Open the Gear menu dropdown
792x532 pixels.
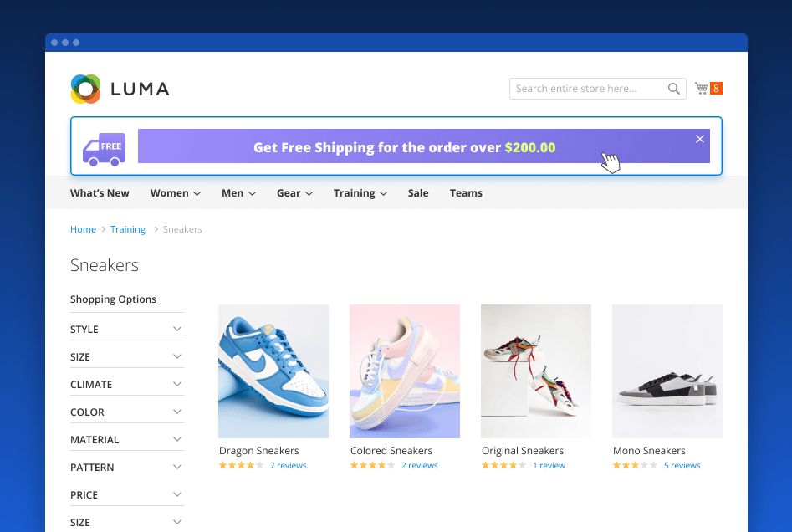point(294,193)
